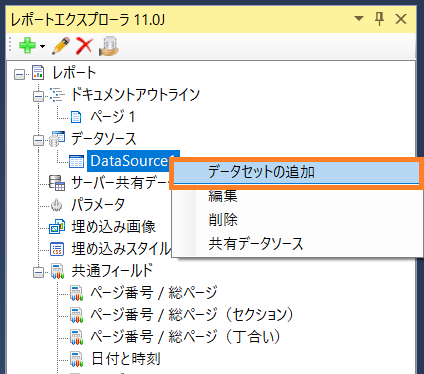This screenshot has width=424, height=374.
Task: Select the レポート tree label
Action: (74, 73)
